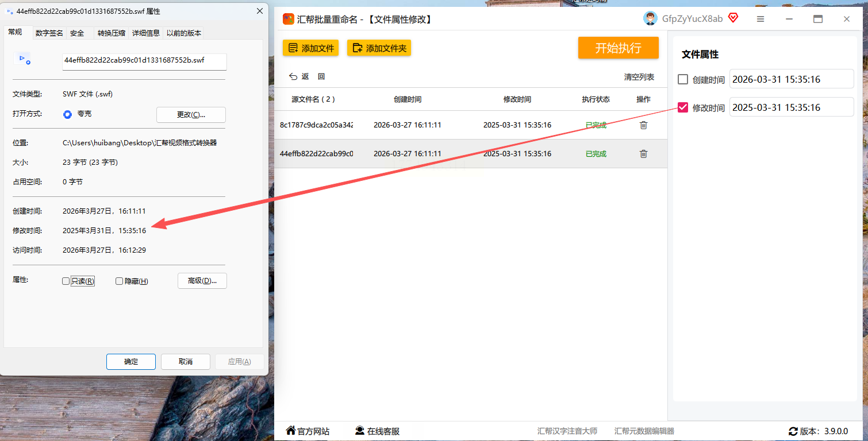This screenshot has width=868, height=441.
Task: Open the 数字签名 tab
Action: tap(49, 33)
